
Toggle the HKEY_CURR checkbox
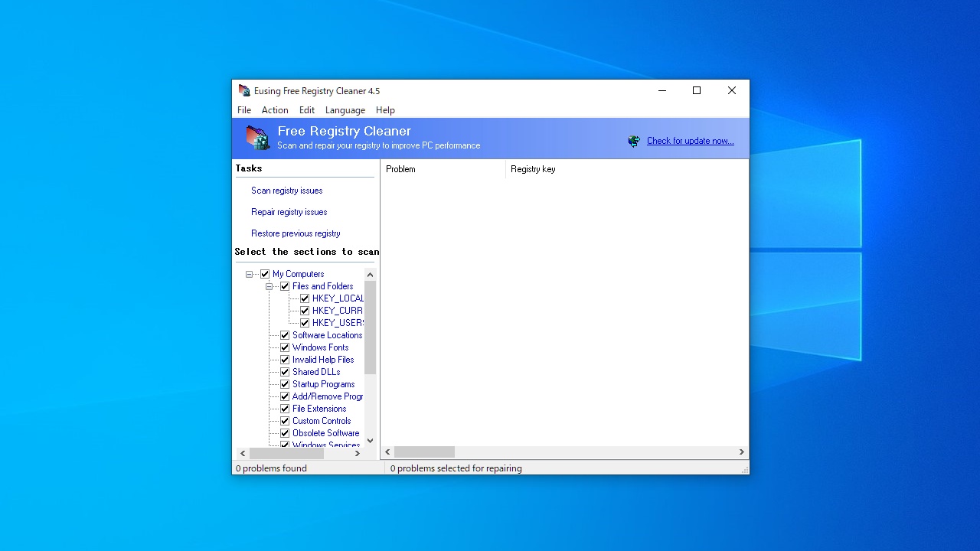click(305, 311)
